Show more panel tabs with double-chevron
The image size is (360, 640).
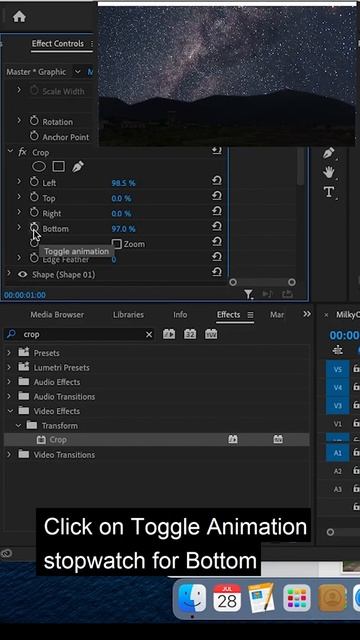307,314
